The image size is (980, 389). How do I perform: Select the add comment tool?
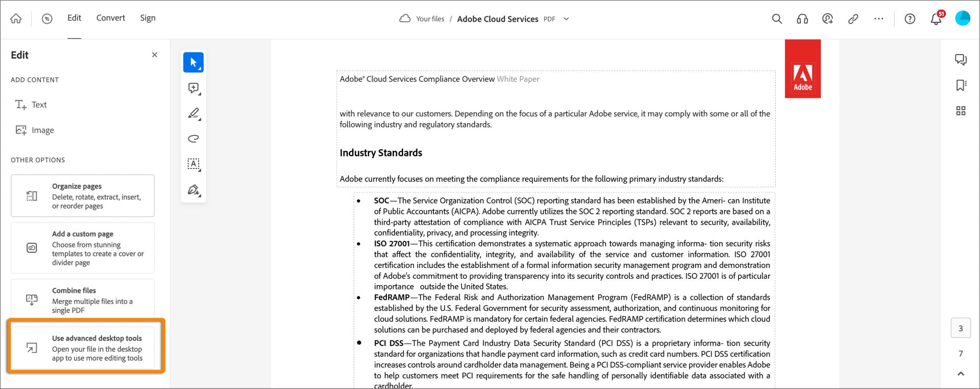coord(193,88)
